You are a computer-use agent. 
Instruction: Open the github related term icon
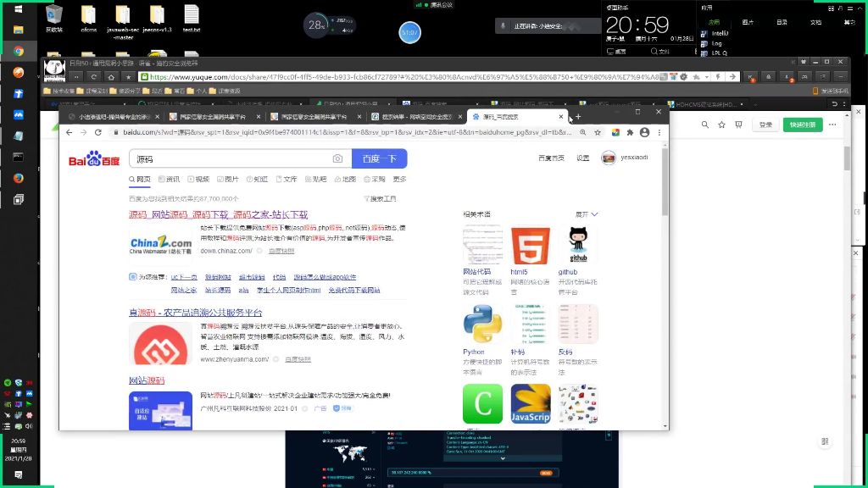tap(578, 246)
